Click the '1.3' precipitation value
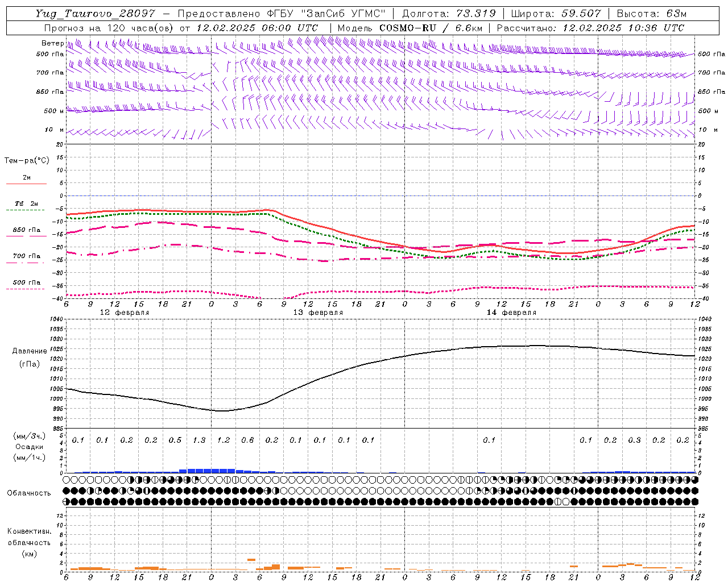 pos(199,440)
